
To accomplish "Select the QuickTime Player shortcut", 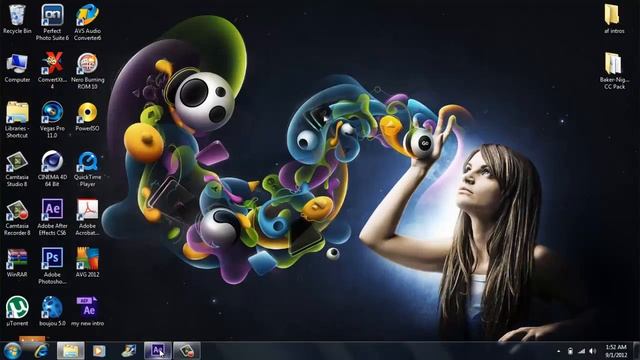I will (x=87, y=169).
